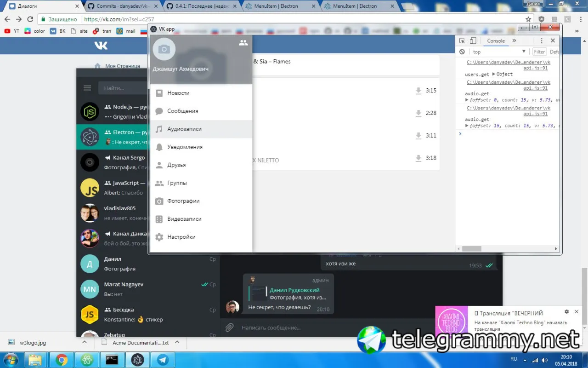Click the VK logo on the page header

pos(101,45)
